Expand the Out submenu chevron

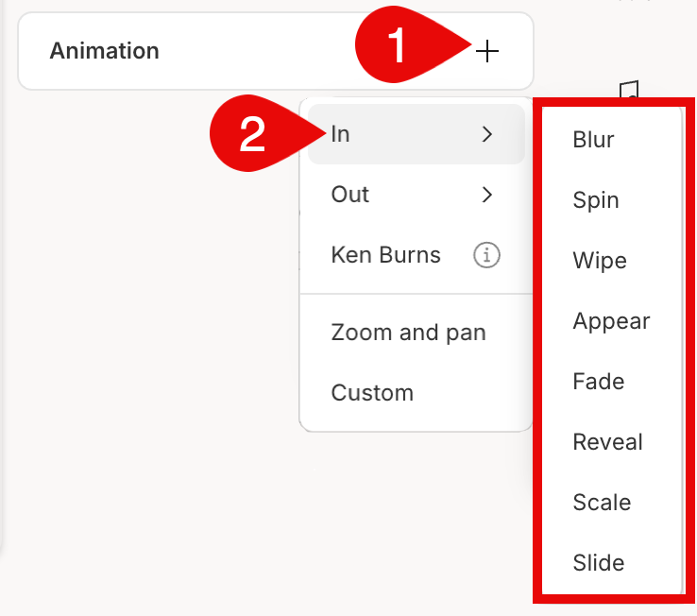click(487, 195)
